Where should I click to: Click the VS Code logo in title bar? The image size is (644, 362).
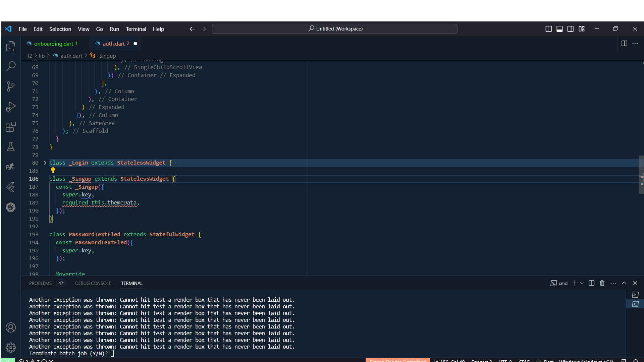click(x=8, y=29)
